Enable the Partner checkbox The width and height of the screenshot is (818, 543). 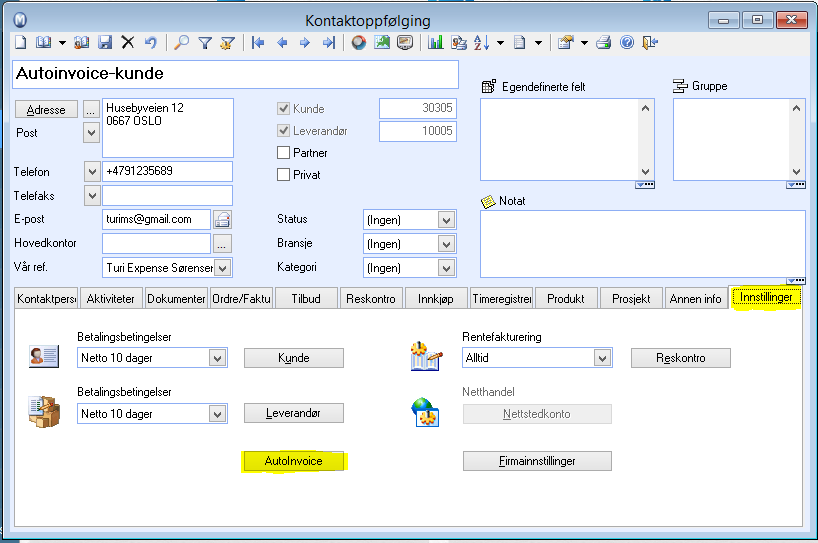click(283, 153)
